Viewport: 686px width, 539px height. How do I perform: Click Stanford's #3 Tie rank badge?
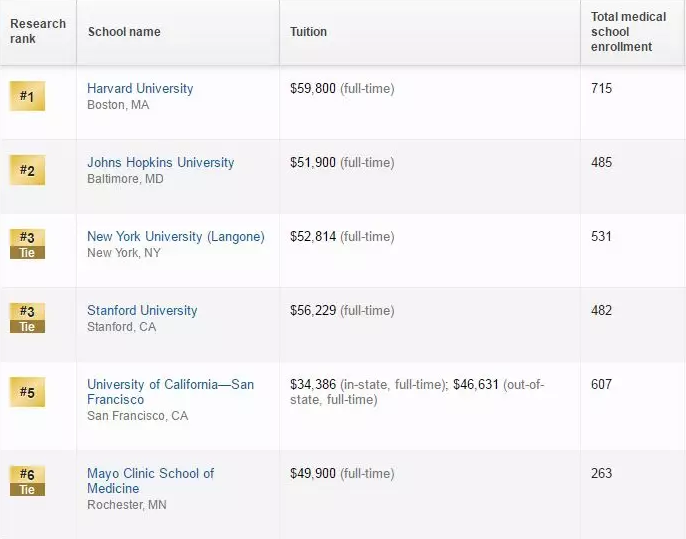click(27, 318)
